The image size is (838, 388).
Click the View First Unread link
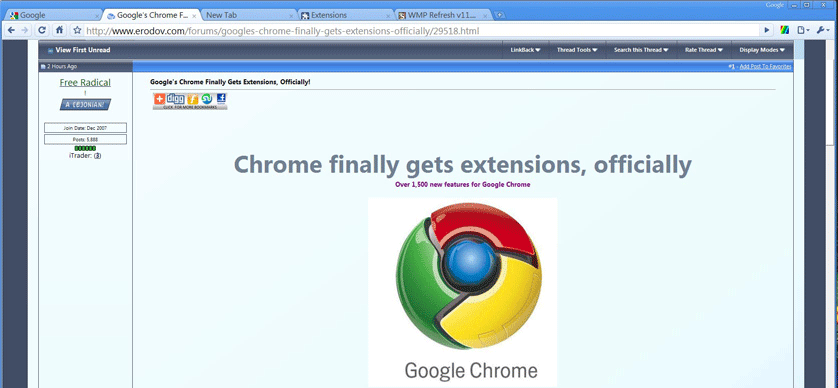[x=83, y=50]
